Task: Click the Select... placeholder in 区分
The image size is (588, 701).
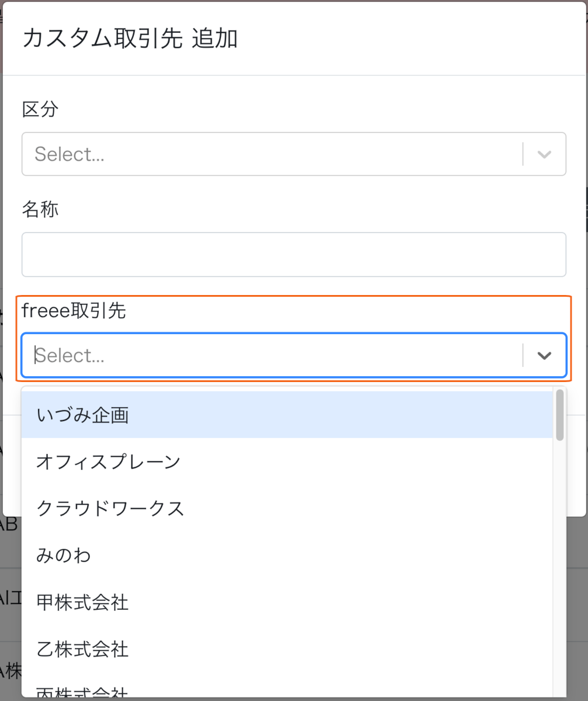Action: [x=70, y=154]
